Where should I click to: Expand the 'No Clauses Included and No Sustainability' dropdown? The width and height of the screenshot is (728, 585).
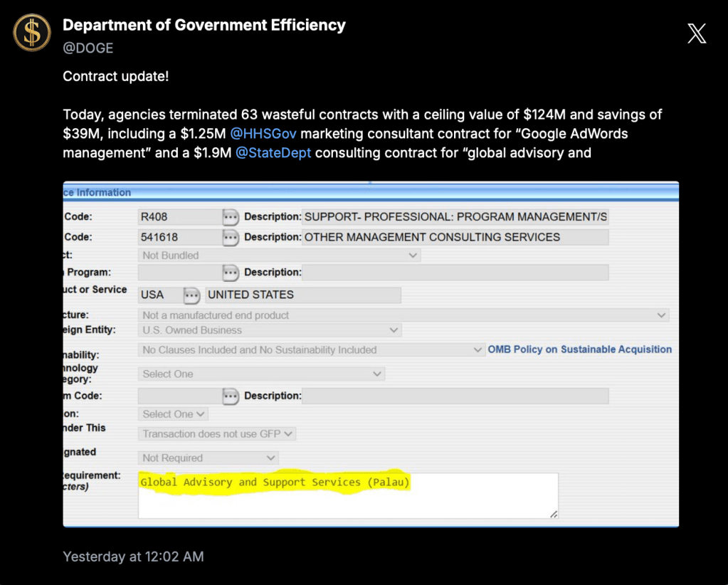coord(312,350)
